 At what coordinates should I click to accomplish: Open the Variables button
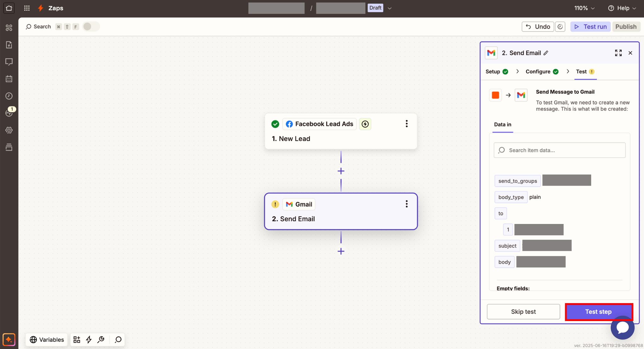47,340
